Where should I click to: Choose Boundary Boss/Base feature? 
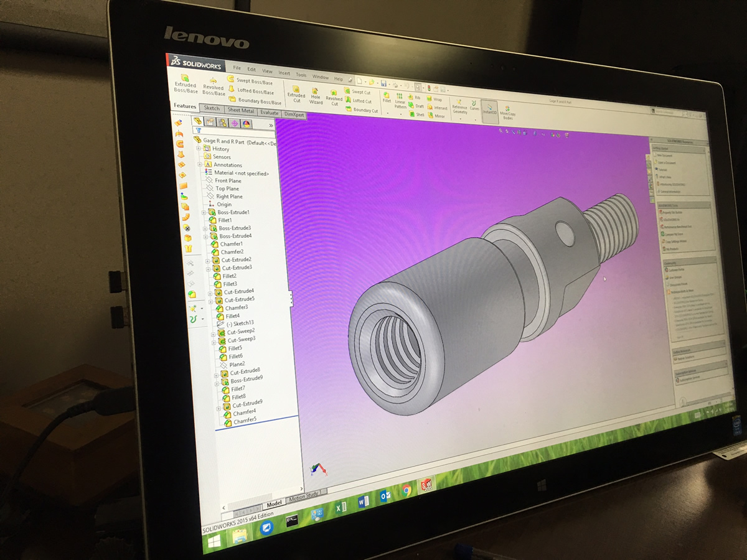pos(255,101)
